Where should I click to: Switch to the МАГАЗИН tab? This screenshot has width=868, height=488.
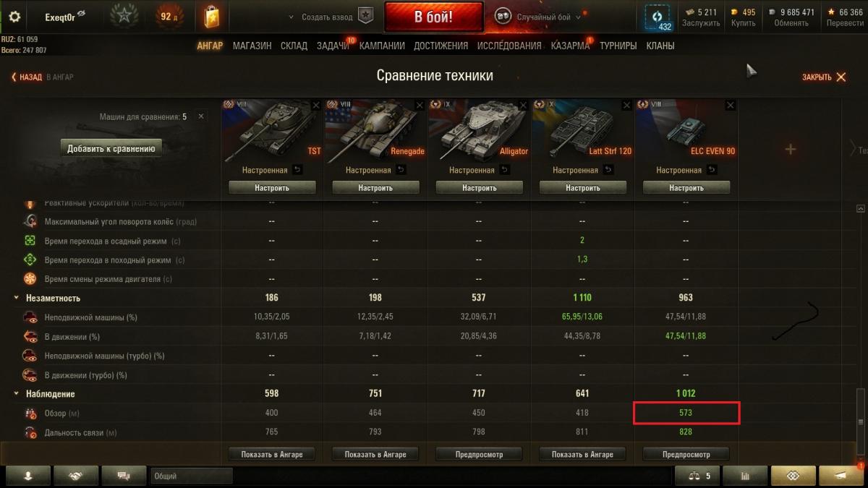[252, 46]
